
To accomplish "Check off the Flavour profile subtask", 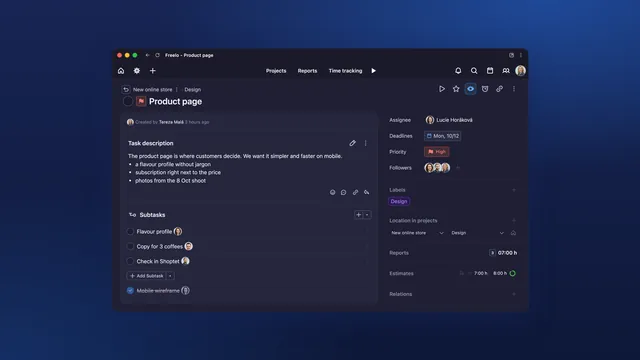I will [130, 231].
